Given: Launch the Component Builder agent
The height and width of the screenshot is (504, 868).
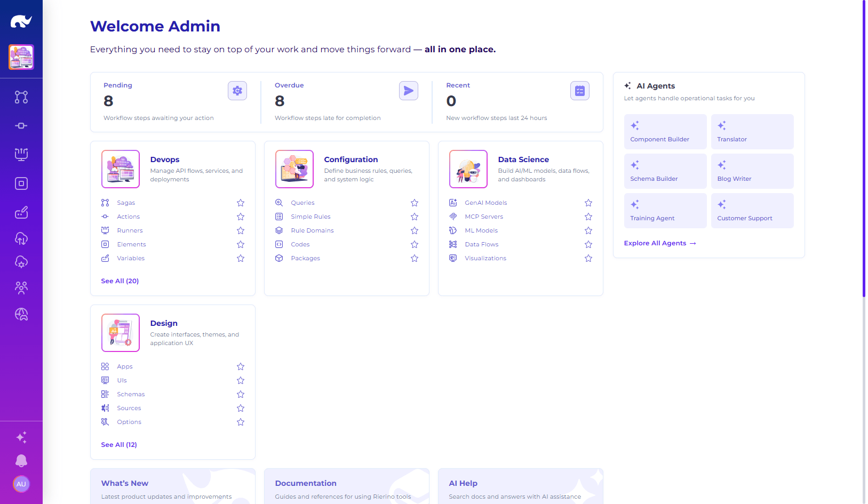Looking at the screenshot, I should click(665, 132).
